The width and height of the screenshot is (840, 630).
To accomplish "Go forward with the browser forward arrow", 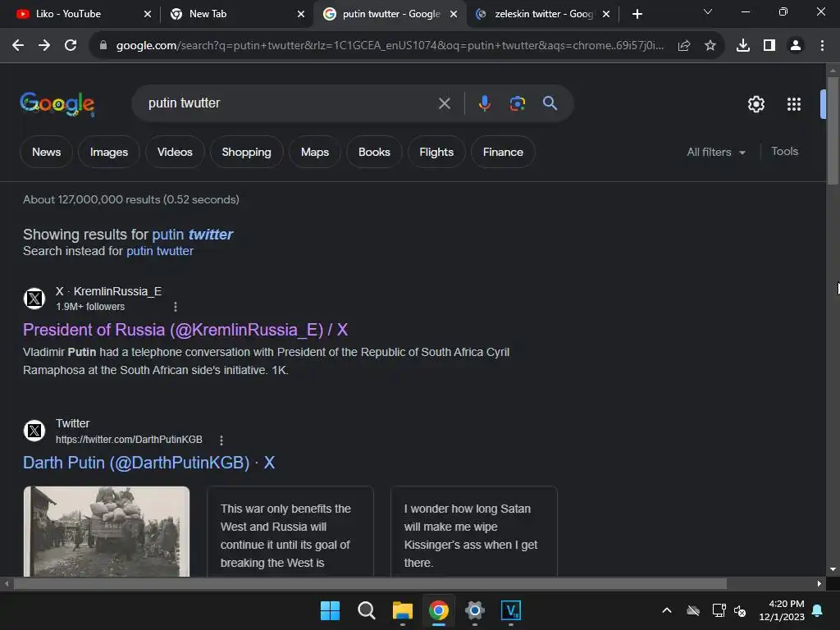I will pyautogui.click(x=44, y=46).
